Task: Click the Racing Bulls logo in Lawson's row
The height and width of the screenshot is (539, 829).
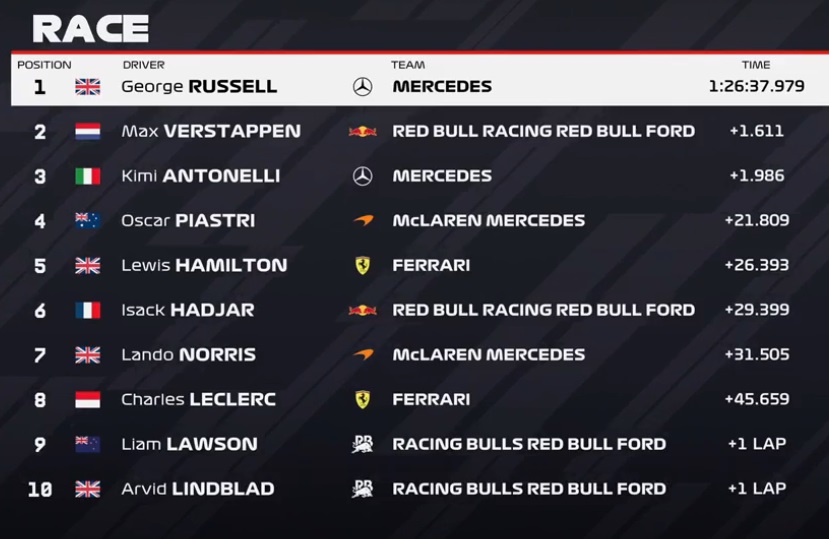Action: point(363,444)
